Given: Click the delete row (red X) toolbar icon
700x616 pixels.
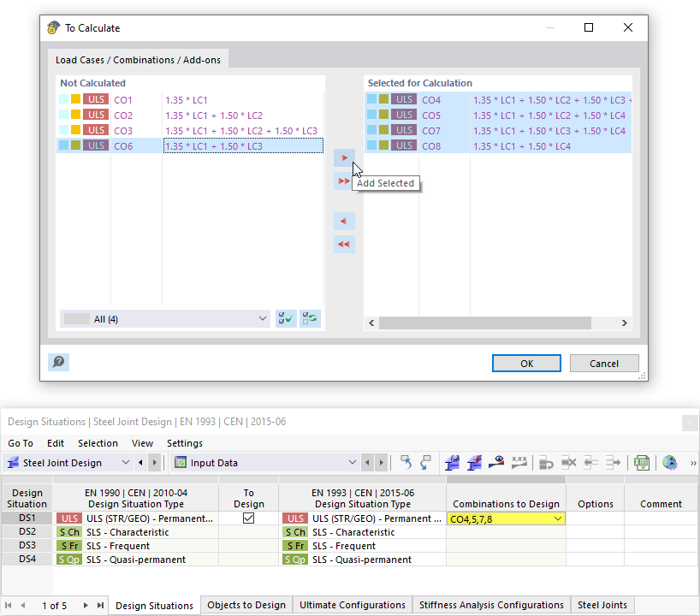Looking at the screenshot, I should point(567,463).
